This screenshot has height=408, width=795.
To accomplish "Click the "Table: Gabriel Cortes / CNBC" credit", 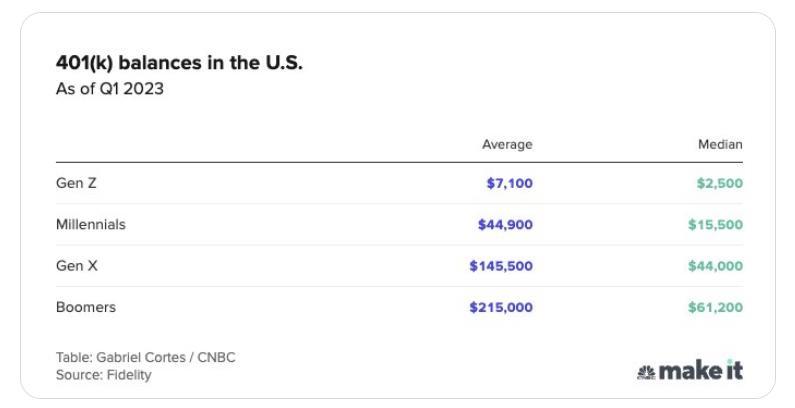I will click(146, 357).
